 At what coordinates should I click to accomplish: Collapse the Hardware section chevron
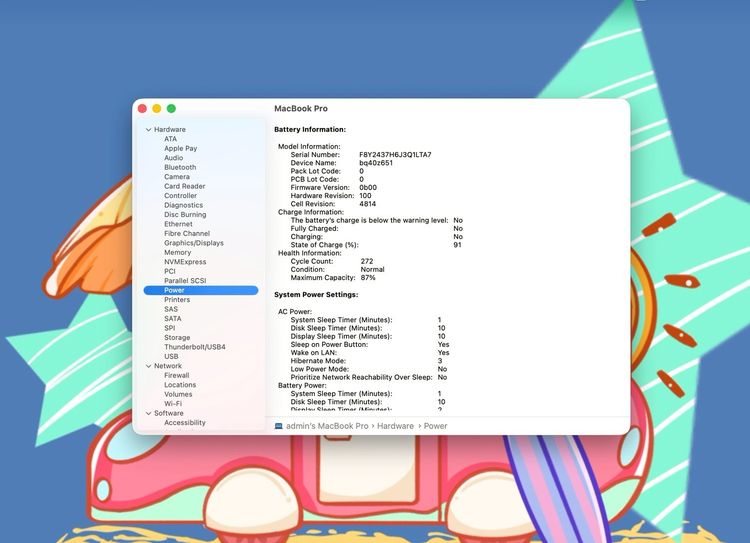(148, 130)
